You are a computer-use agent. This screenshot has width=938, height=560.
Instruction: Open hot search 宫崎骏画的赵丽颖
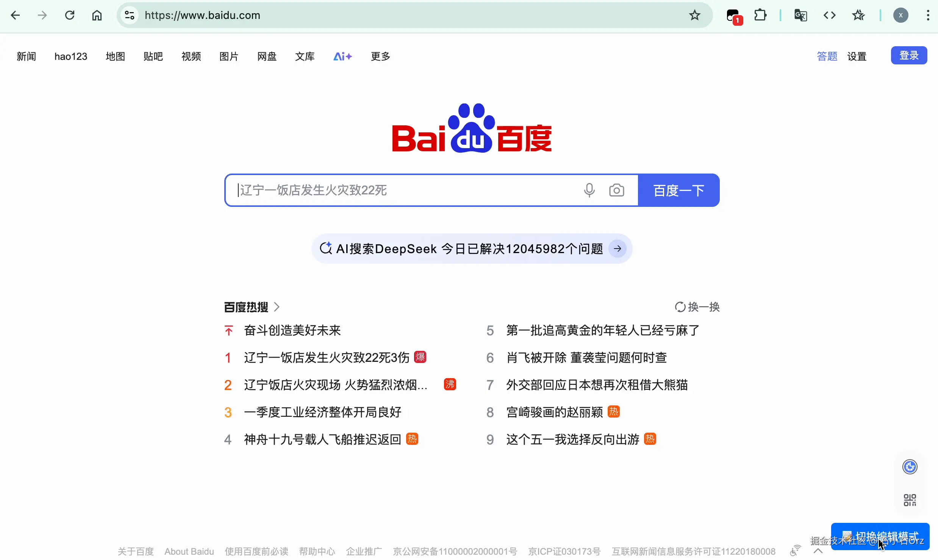555,412
